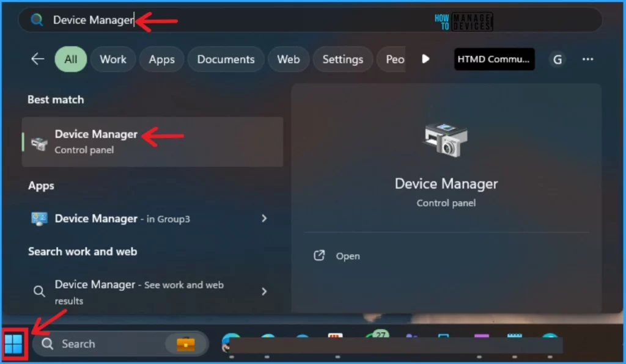Click the Open external link icon
Screen dimensions: 626x364
coord(319,255)
